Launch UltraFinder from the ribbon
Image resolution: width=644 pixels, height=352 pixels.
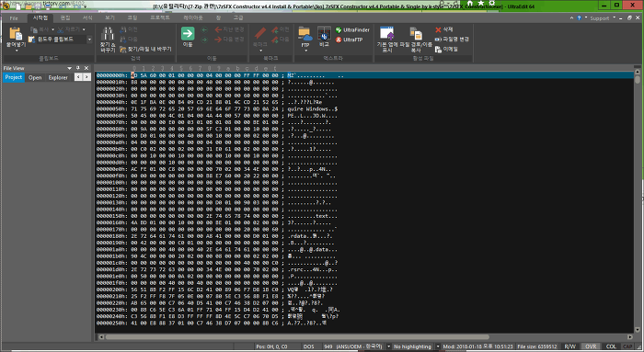[352, 30]
